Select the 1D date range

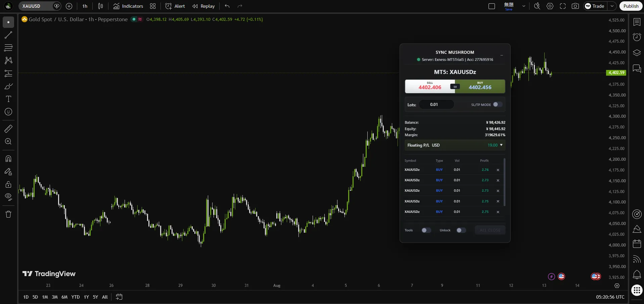pos(26,297)
